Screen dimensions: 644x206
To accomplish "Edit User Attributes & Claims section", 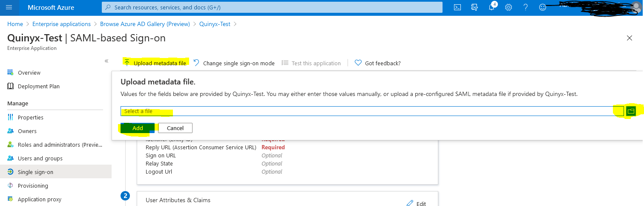I will tap(416, 203).
